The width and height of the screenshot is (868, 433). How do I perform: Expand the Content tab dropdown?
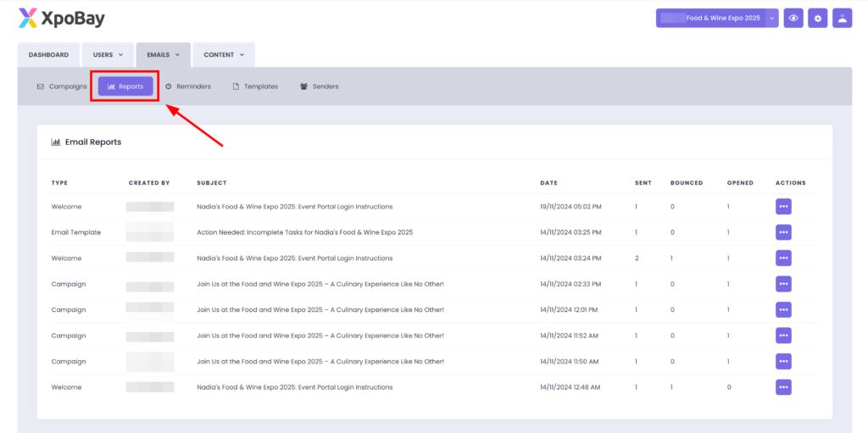pyautogui.click(x=224, y=55)
